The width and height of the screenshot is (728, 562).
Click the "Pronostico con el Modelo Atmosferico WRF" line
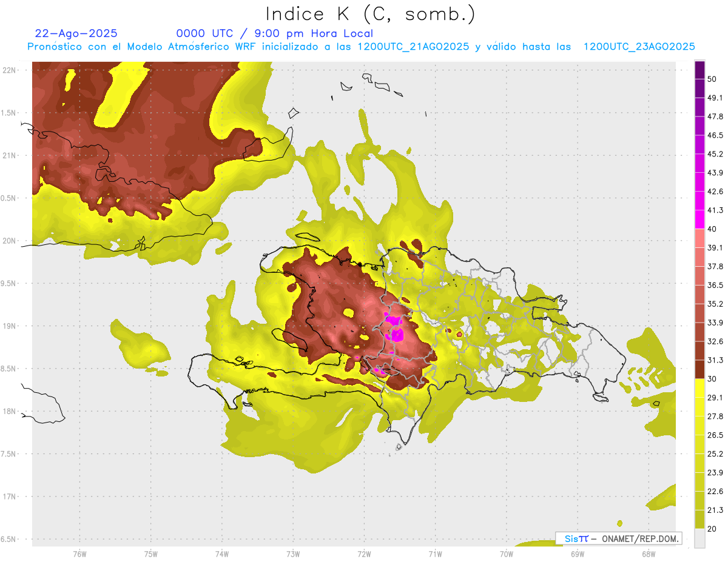pos(361,47)
